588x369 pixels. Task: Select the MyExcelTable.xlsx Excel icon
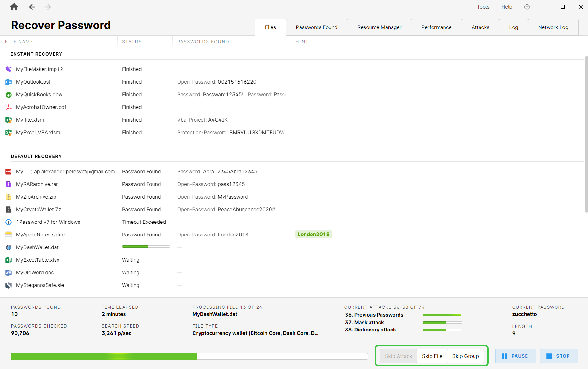9,260
